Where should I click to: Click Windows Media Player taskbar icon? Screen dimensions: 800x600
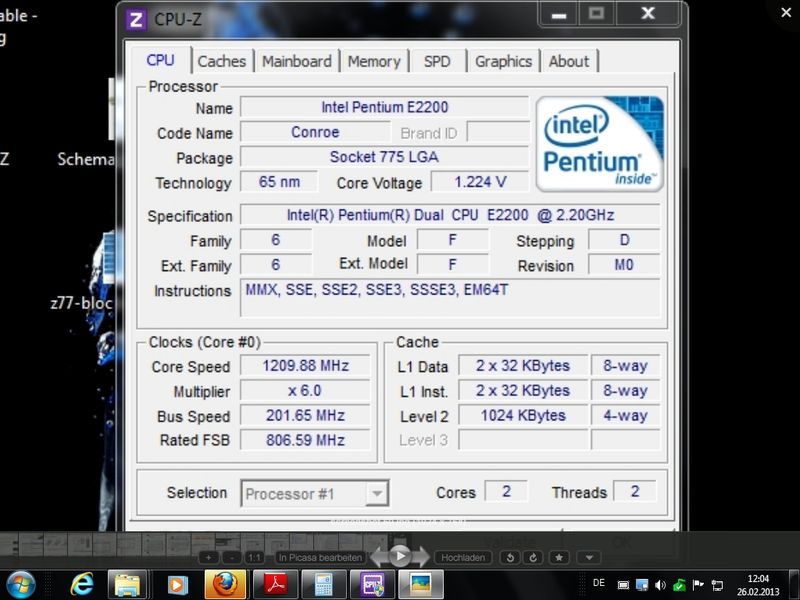177,584
